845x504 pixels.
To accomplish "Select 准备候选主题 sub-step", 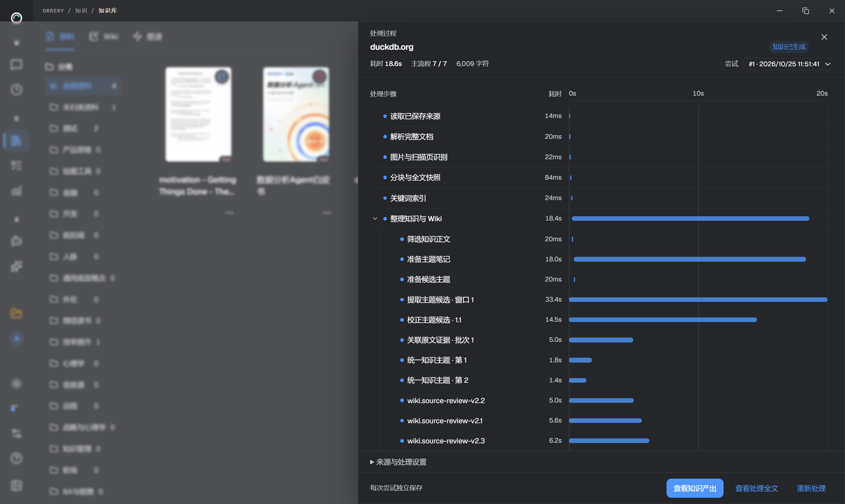I will (x=603, y=279).
